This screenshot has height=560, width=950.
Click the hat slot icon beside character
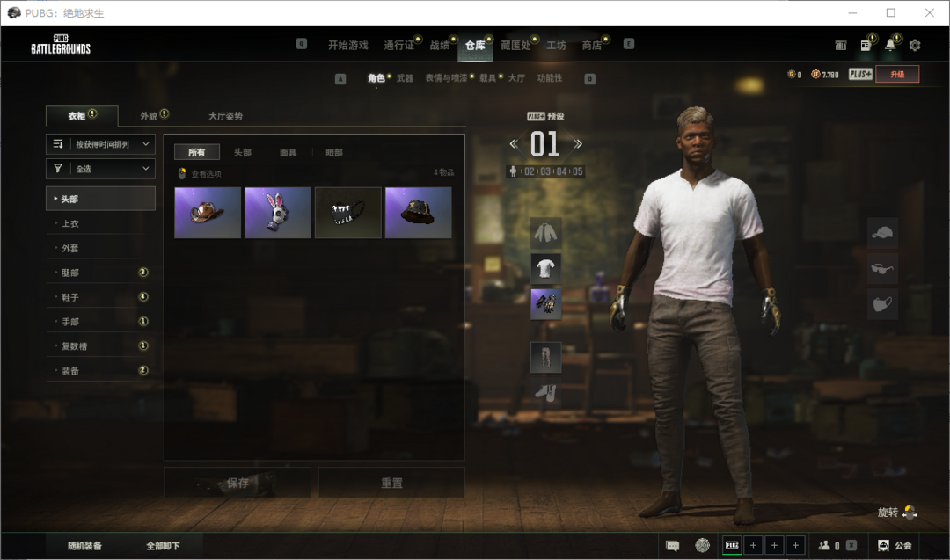882,233
